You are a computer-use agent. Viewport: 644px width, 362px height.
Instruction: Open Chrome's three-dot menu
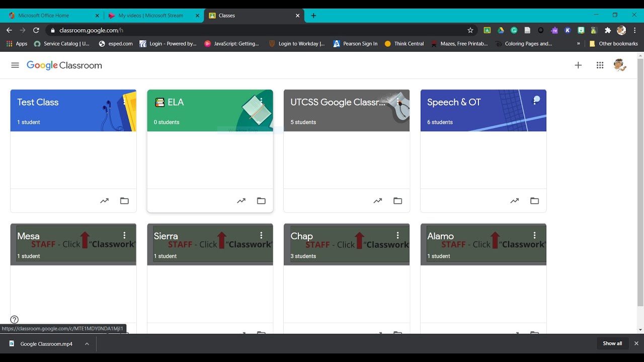(x=635, y=30)
